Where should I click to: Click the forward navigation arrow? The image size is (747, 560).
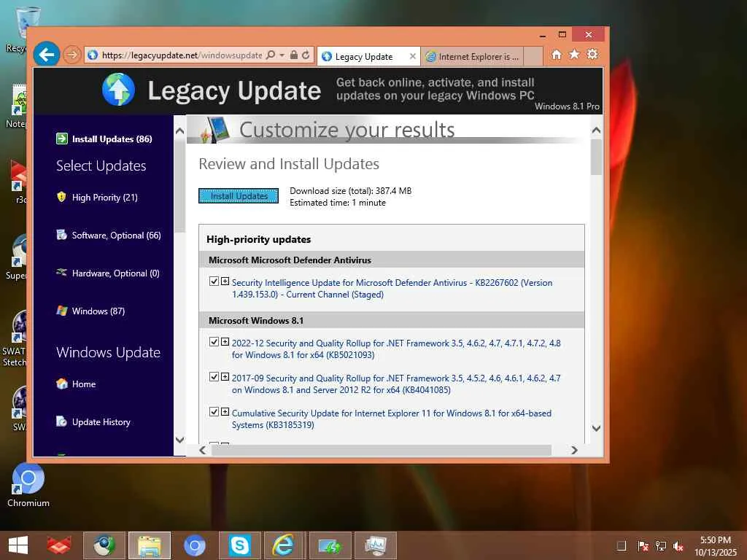[x=72, y=55]
